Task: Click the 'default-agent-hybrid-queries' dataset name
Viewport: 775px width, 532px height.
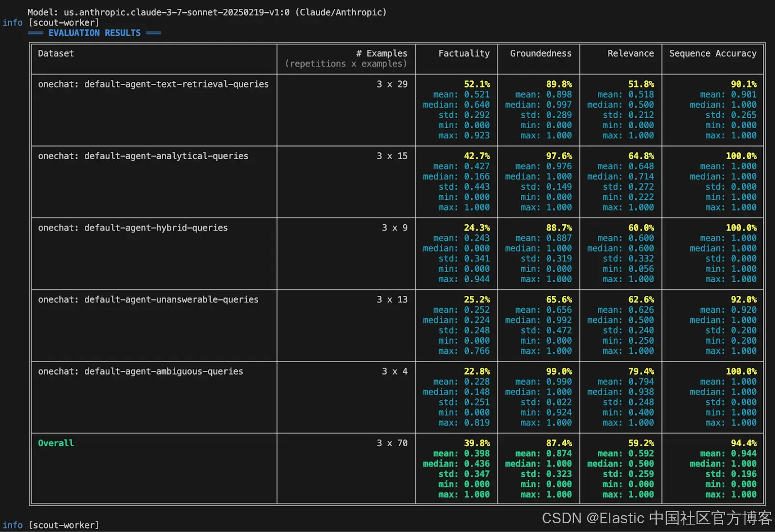Action: 156,228
